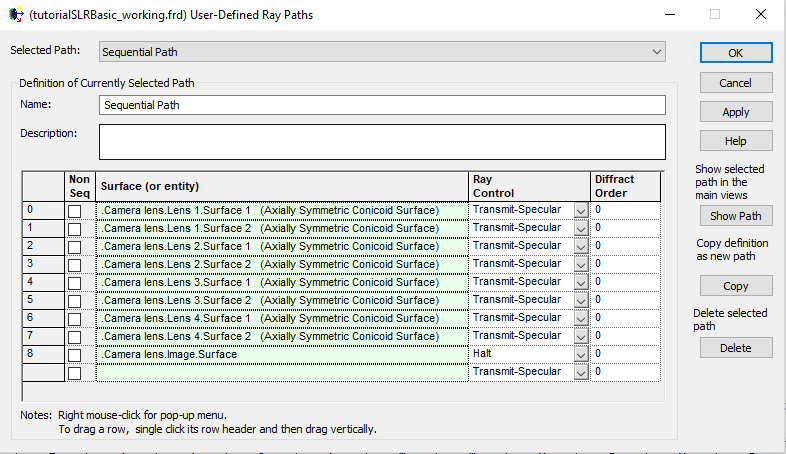Check Non Seq box for row 8
This screenshot has width=786, height=454.
coord(75,354)
